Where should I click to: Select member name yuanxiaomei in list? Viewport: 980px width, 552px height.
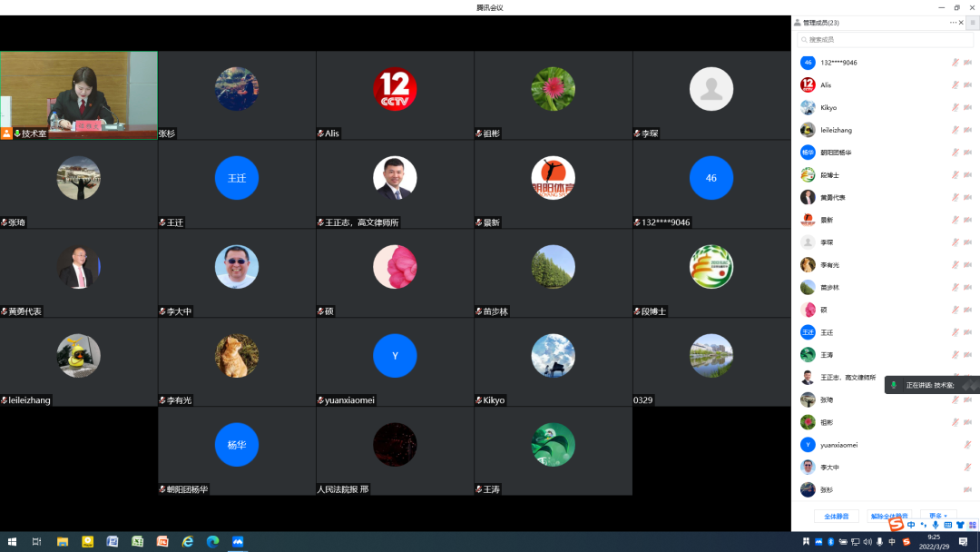838,445
